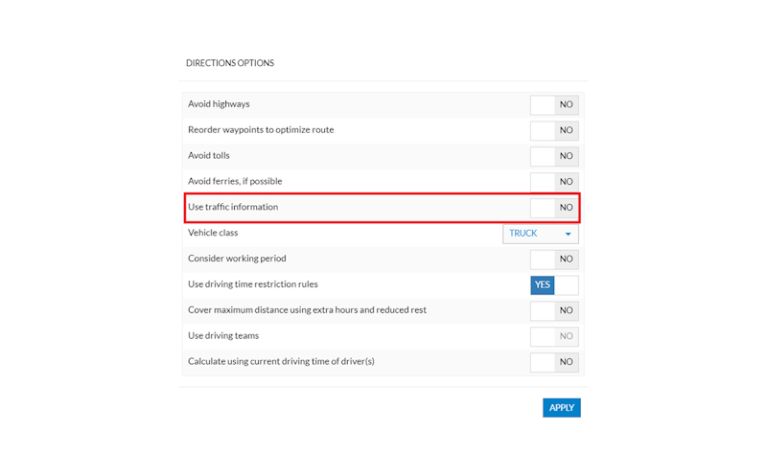Enable the Avoid ferries switch

[x=554, y=181]
